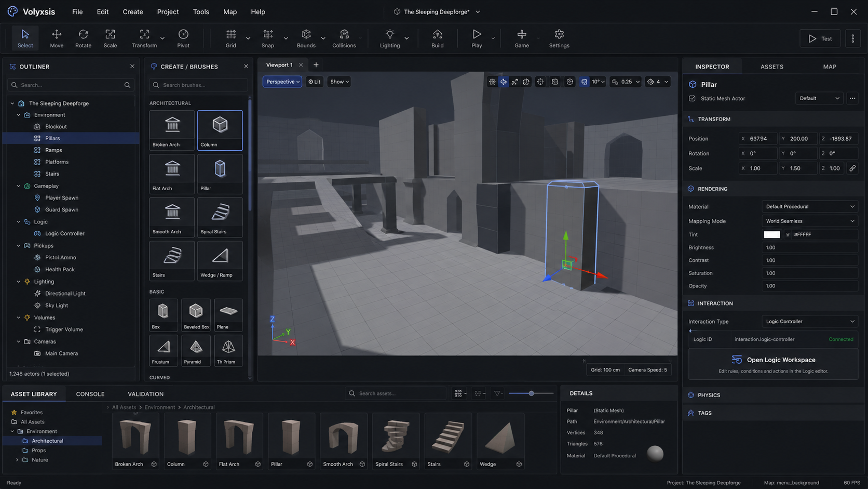The height and width of the screenshot is (489, 868).
Task: Toggle the scale lock link icon
Action: pyautogui.click(x=852, y=168)
